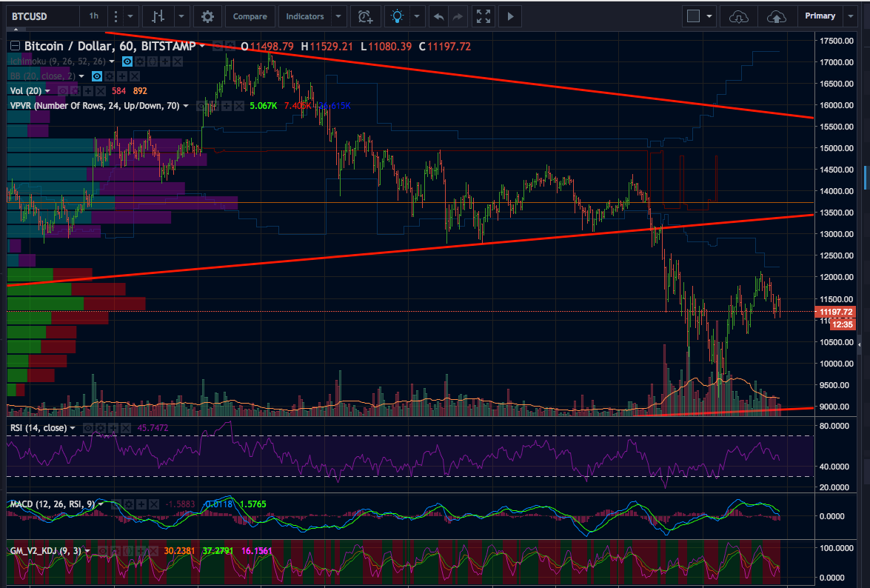
Task: Remove VPVR indicator with X
Action: tap(239, 106)
